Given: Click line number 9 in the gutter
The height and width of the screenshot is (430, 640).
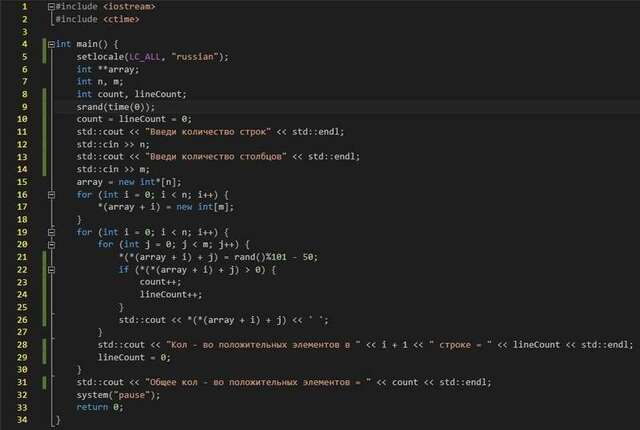Looking at the screenshot, I should [24, 107].
